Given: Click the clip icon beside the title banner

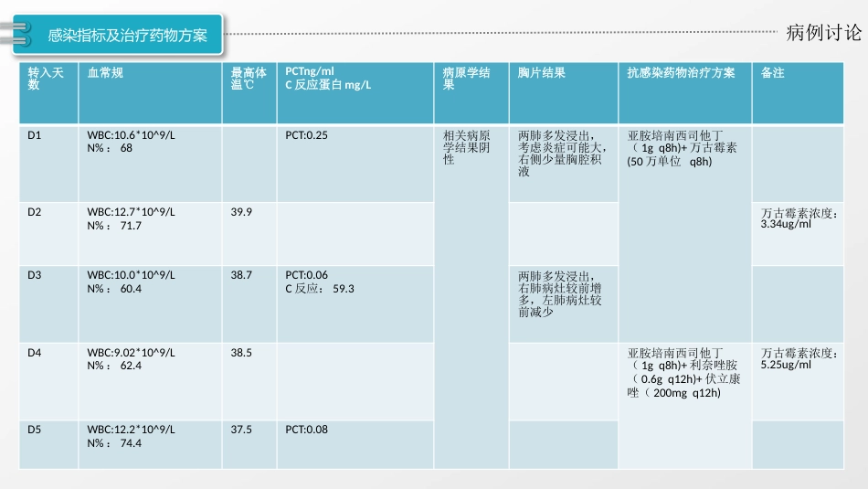Looking at the screenshot, I should coord(15,34).
